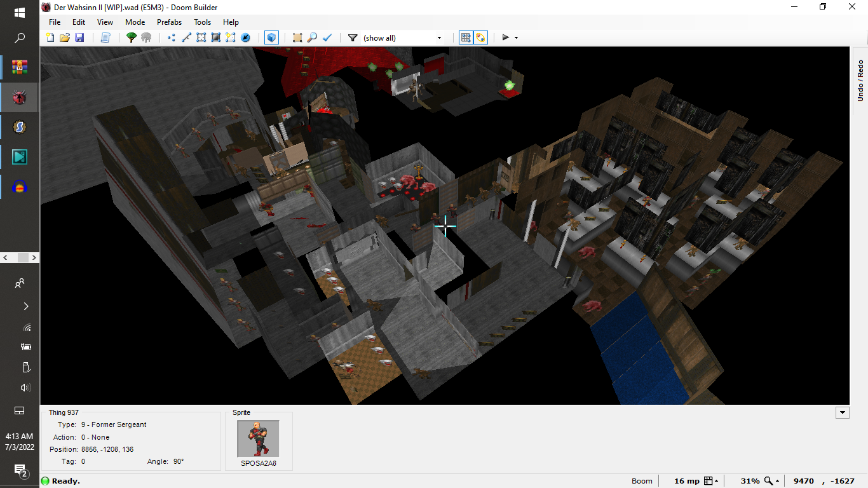Switch to Linedefs mode icon

(x=186, y=37)
